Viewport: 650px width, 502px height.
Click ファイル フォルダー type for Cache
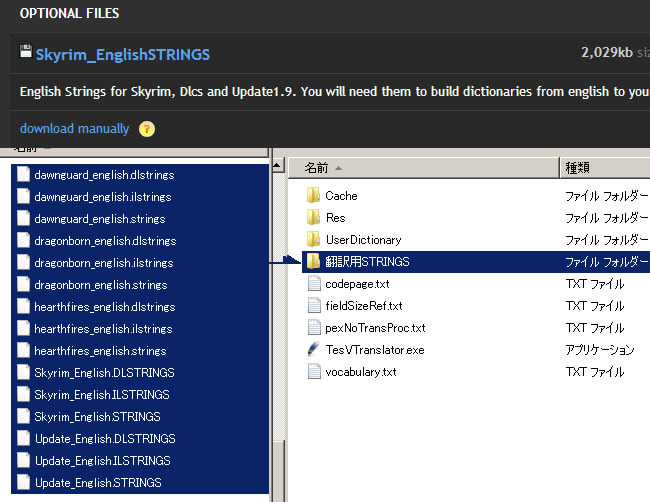click(607, 196)
